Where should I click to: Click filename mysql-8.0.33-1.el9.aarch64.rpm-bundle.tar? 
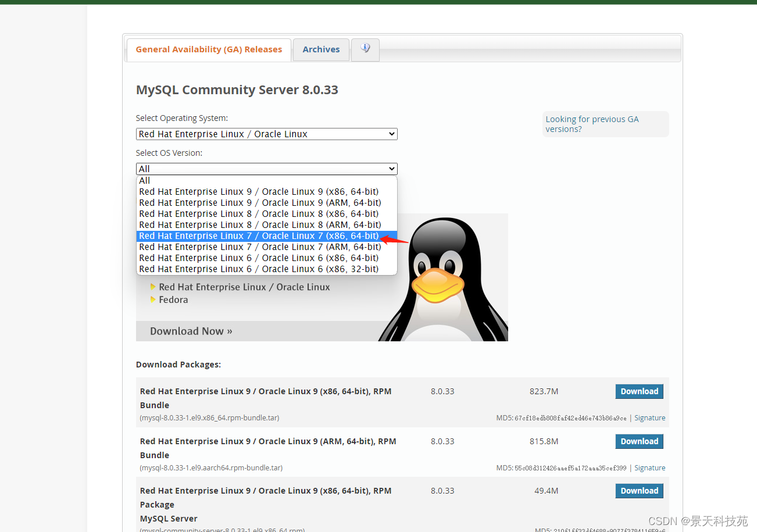[212, 468]
